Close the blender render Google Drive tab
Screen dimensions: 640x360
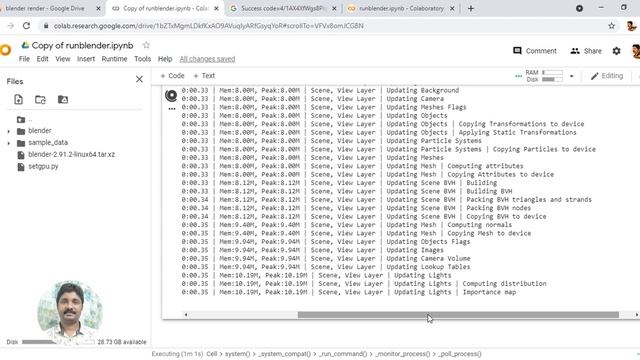tap(98, 8)
